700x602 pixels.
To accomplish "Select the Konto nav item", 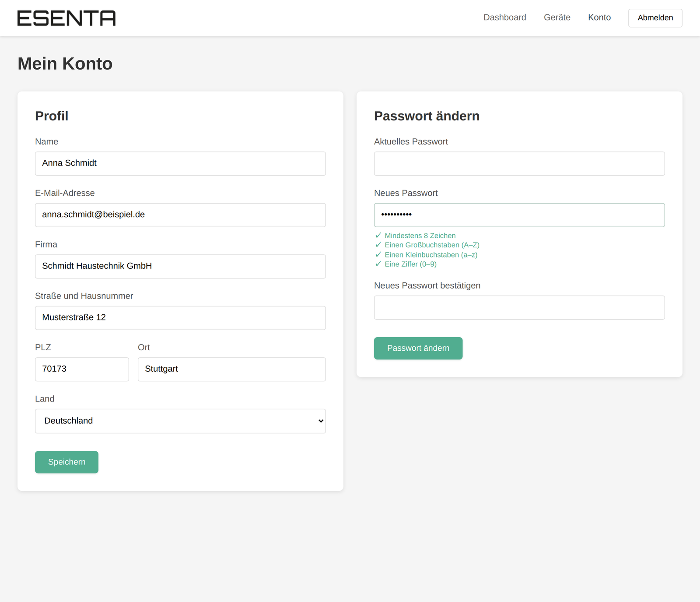I will click(x=599, y=18).
